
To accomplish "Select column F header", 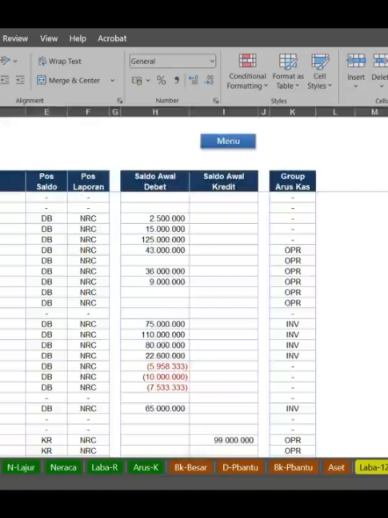I will pyautogui.click(x=88, y=112).
